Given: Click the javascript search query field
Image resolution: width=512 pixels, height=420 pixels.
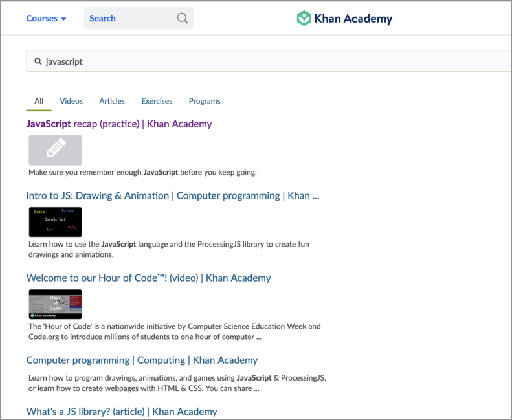Looking at the screenshot, I should click(x=259, y=61).
